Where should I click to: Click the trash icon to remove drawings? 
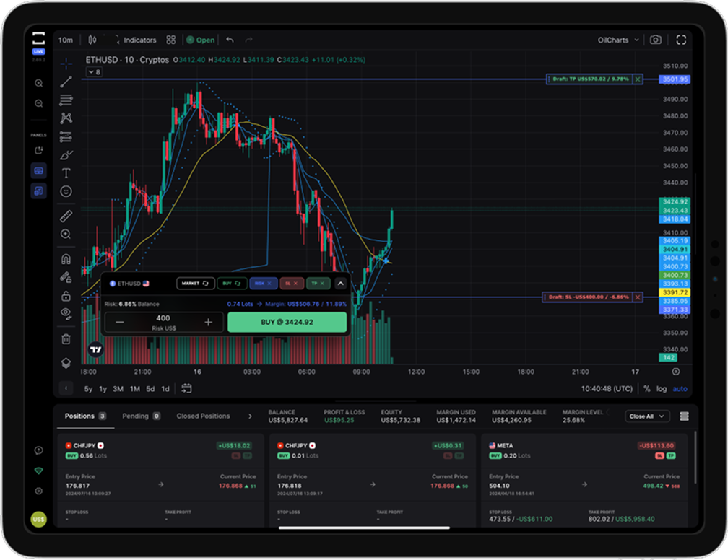66,339
